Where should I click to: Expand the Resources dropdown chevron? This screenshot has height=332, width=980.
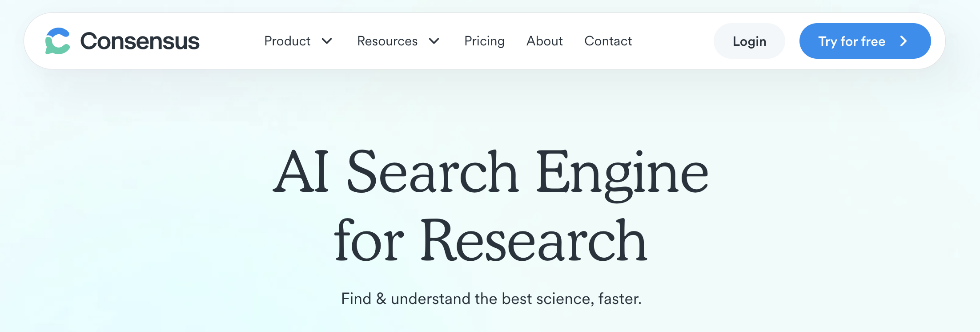[x=434, y=41]
